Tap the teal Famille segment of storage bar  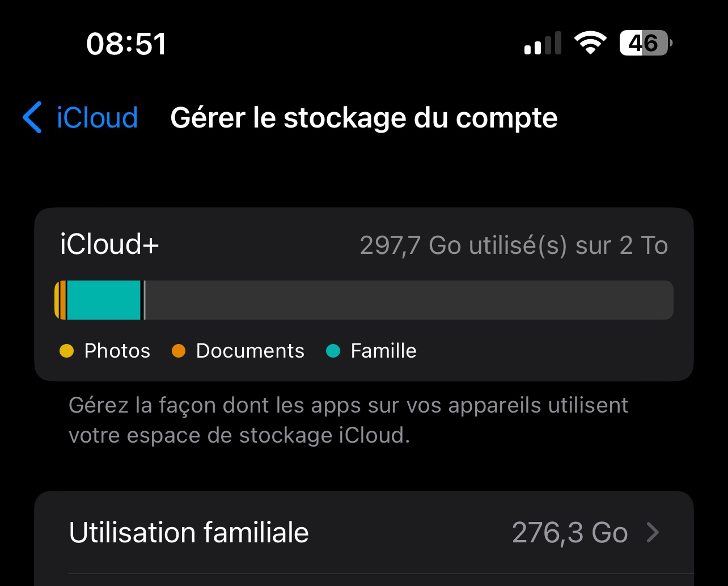[103, 300]
